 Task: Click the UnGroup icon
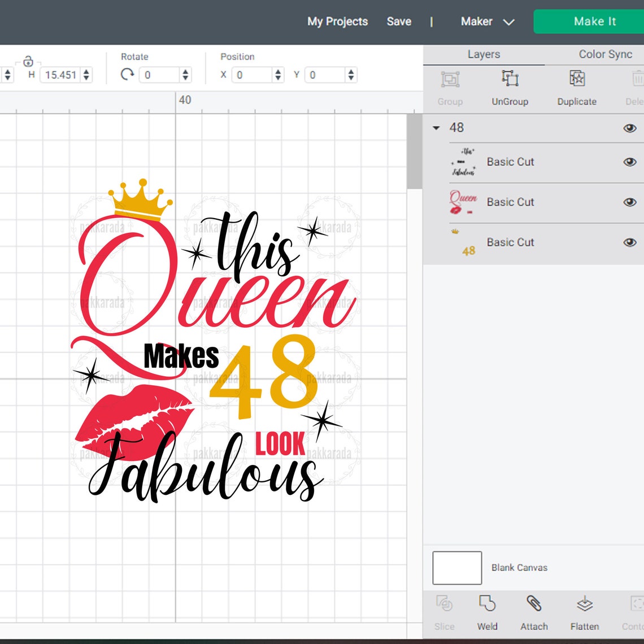510,80
